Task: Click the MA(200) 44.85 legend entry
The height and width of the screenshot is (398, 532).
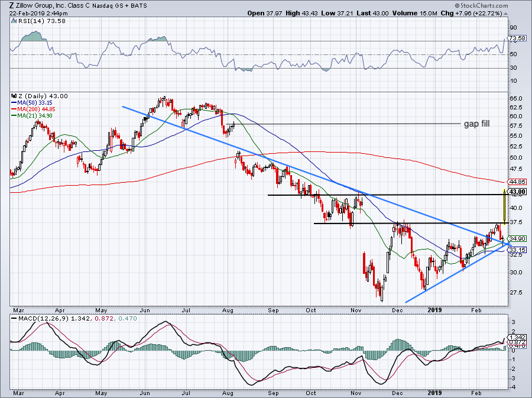Action: [x=33, y=109]
